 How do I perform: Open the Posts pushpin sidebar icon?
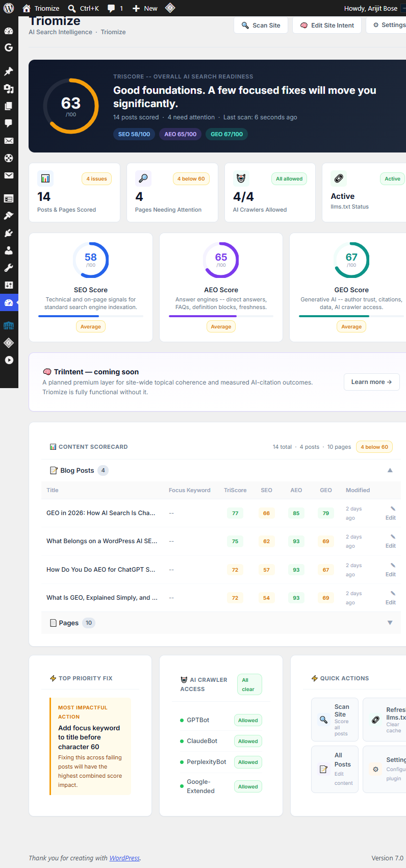tap(9, 71)
